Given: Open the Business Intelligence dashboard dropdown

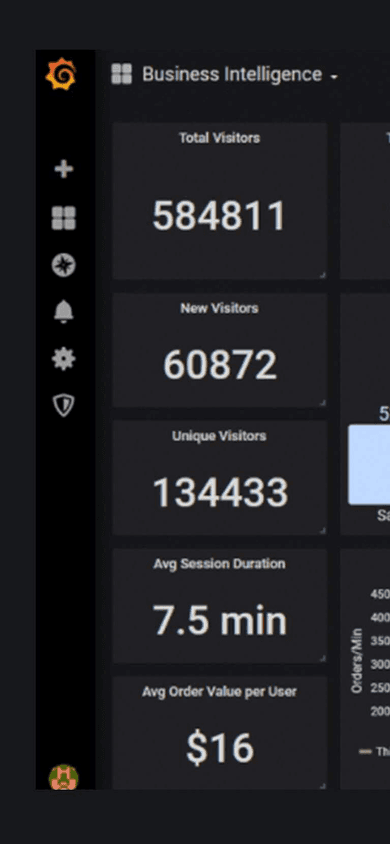Looking at the screenshot, I should [240, 74].
